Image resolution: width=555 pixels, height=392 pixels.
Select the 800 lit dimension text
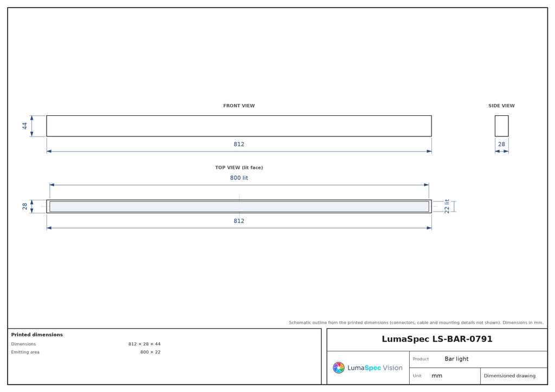click(x=239, y=178)
